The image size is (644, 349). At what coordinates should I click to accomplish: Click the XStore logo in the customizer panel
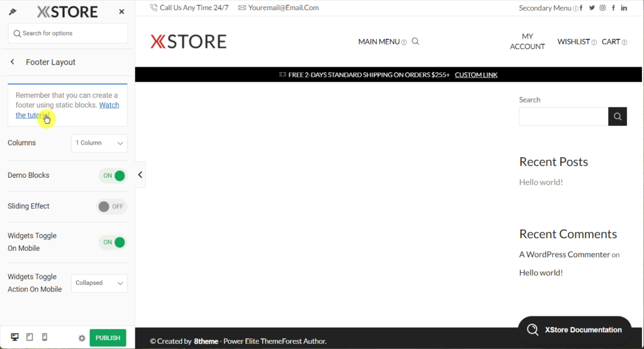point(67,12)
